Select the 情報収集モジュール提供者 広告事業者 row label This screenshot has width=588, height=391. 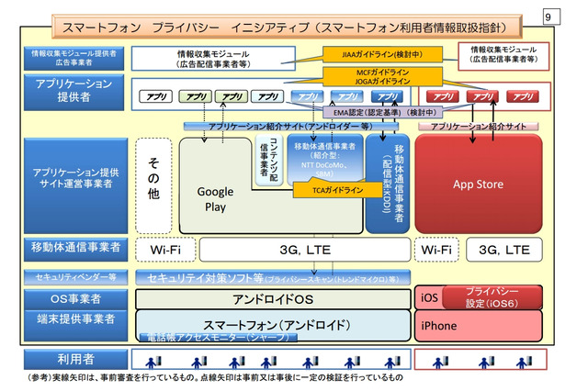[73, 58]
